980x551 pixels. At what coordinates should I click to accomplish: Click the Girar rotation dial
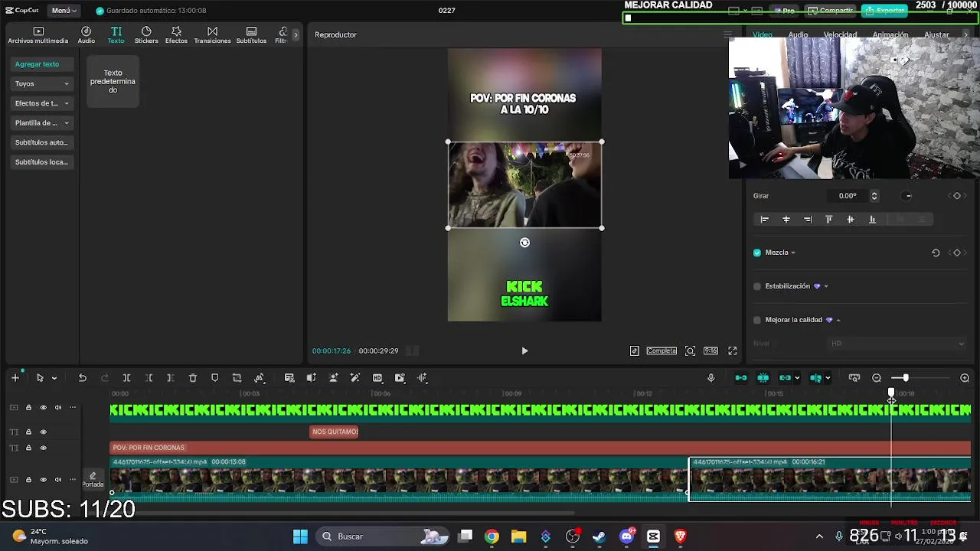click(x=908, y=196)
